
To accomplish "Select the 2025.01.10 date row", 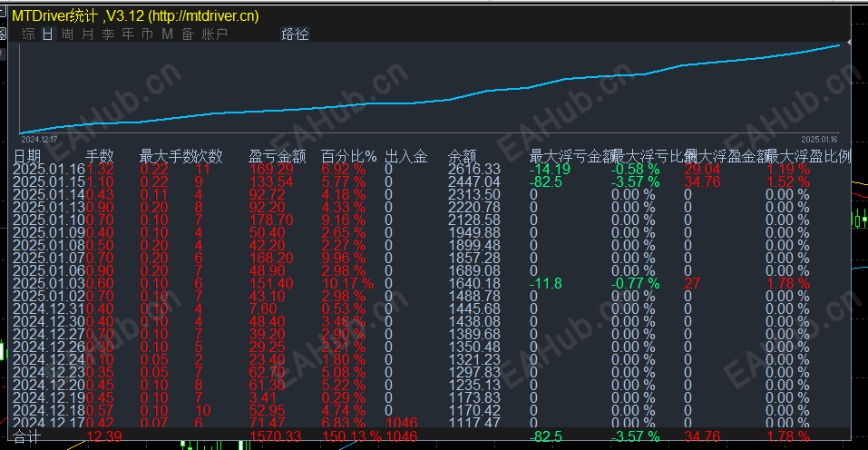I will tap(49, 220).
